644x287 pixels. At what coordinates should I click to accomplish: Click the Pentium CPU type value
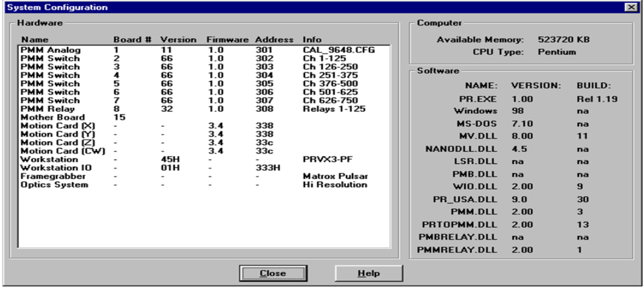[x=557, y=52]
